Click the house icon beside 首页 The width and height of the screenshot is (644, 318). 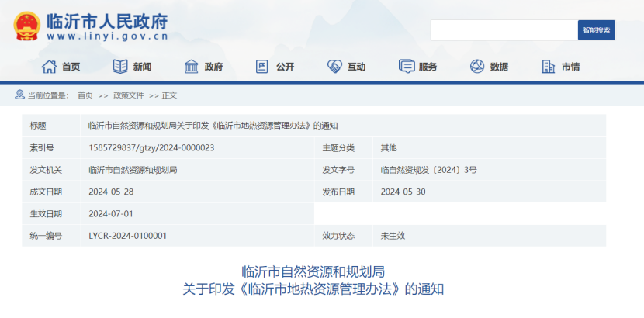pyautogui.click(x=49, y=67)
